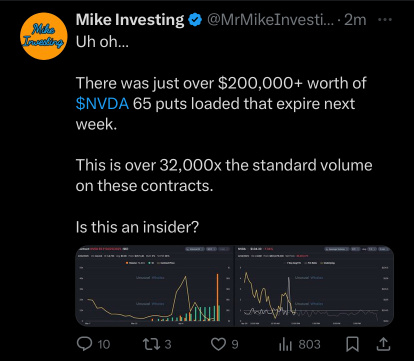The width and height of the screenshot is (414, 361).
Task: Click the share upload arrow icon
Action: pos(383,344)
